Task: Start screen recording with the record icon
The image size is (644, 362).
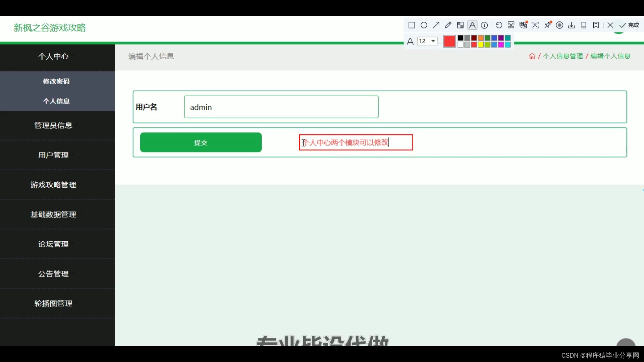Action: pos(559,25)
